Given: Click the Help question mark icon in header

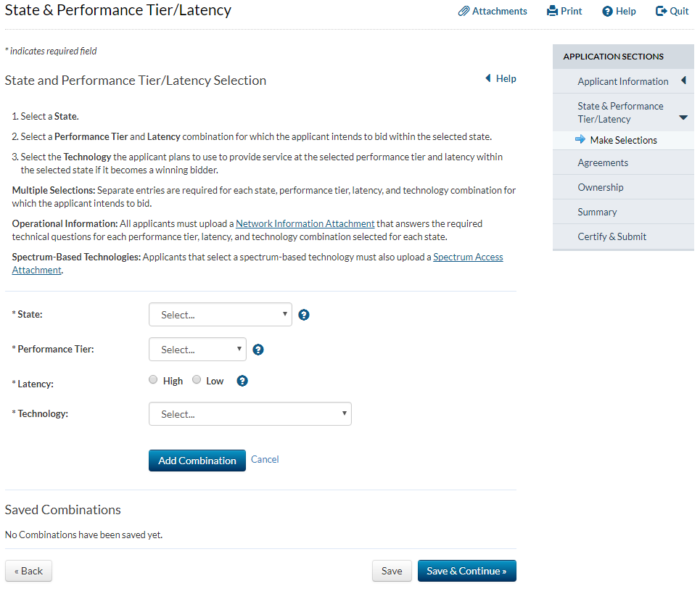Looking at the screenshot, I should [x=608, y=12].
